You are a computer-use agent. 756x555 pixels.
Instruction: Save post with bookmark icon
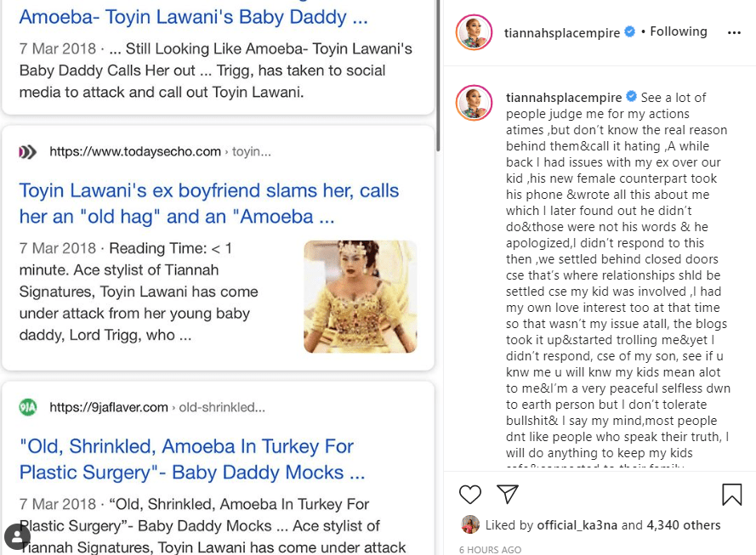click(731, 494)
